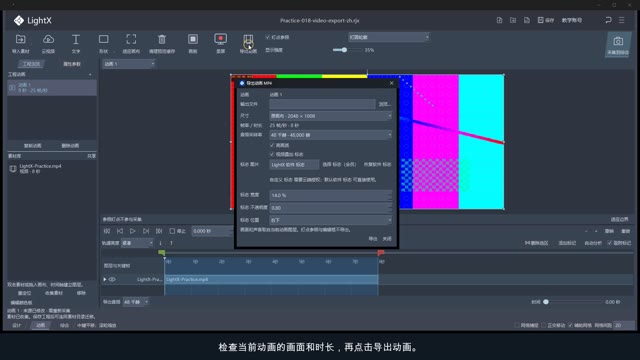The height and width of the screenshot is (360, 640).
Task: Click the plus zoom icon above timeline
Action: pos(596,231)
